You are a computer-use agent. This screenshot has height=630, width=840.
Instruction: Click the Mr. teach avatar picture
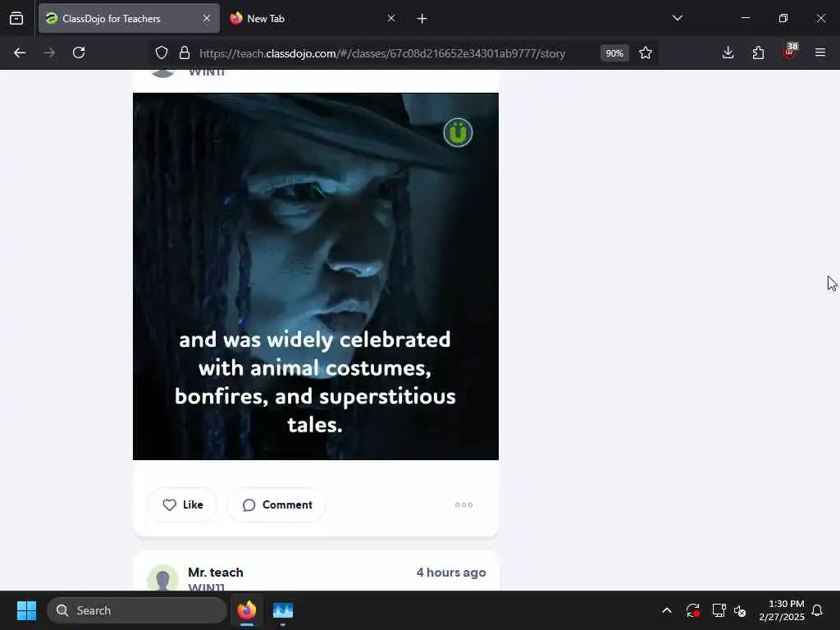[163, 578]
